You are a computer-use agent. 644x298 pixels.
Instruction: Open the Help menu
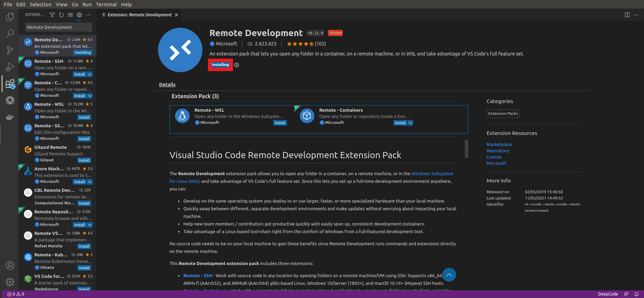tap(126, 4)
